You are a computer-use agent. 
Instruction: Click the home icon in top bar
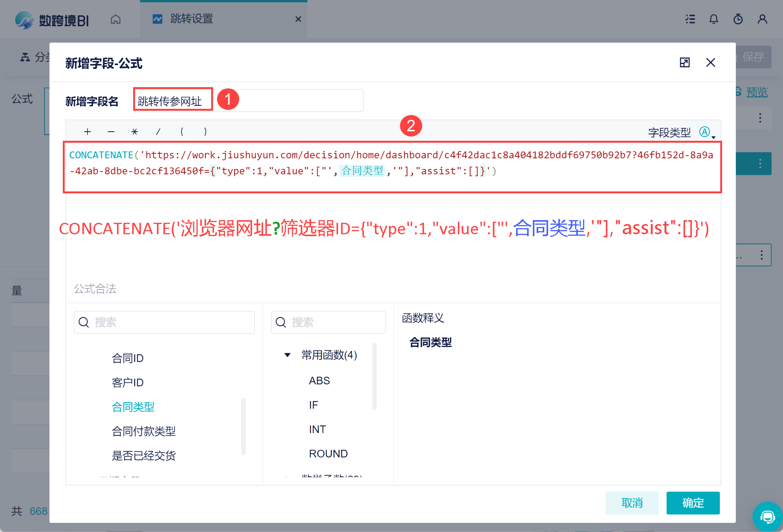116,19
